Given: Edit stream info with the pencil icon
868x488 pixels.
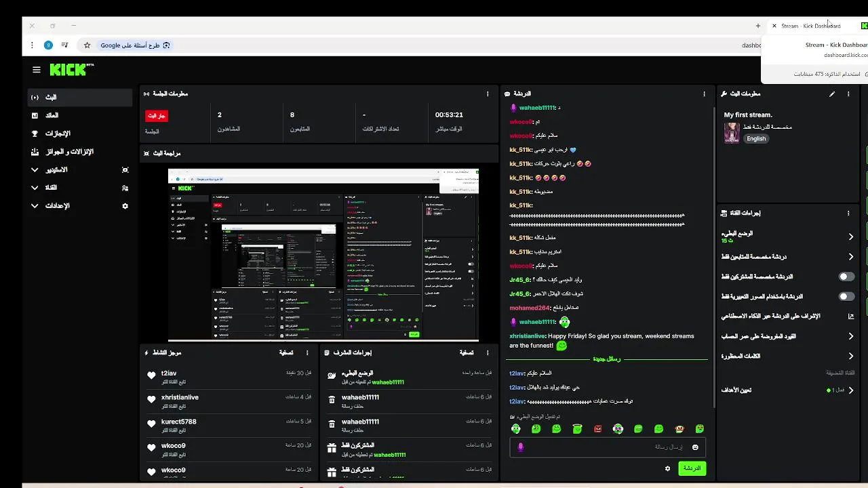Looking at the screenshot, I should (832, 94).
